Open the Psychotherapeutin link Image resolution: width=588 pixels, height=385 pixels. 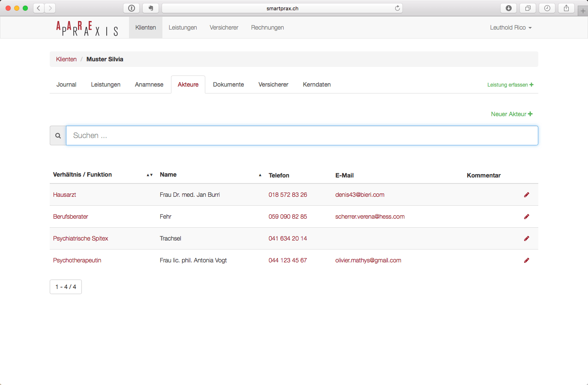pyautogui.click(x=77, y=260)
